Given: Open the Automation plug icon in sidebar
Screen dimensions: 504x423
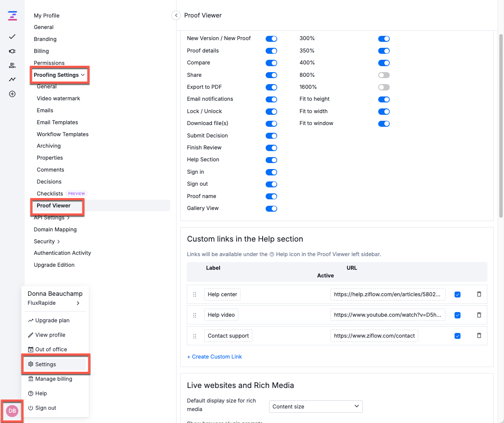Looking at the screenshot, I should click(12, 51).
